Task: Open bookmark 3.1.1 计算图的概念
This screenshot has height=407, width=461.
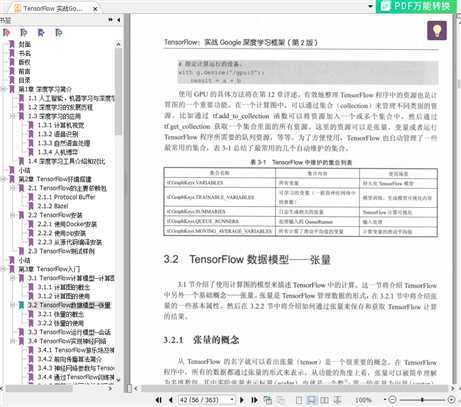Action: click(x=64, y=287)
